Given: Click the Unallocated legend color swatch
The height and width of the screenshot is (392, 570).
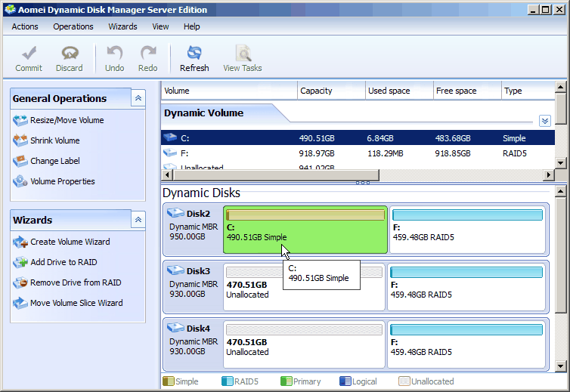Looking at the screenshot, I should point(404,381).
